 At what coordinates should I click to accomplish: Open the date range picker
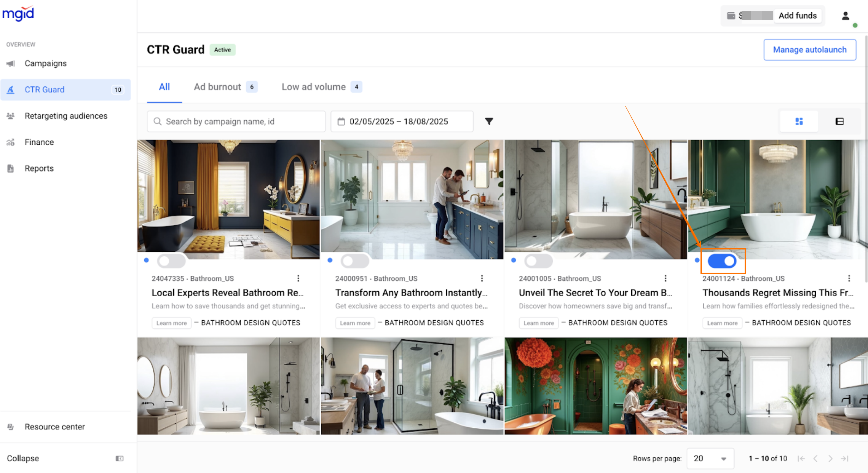point(402,121)
